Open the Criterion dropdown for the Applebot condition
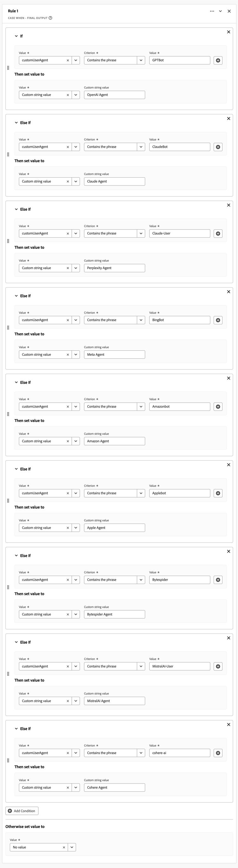The width and height of the screenshot is (238, 868). (x=141, y=493)
